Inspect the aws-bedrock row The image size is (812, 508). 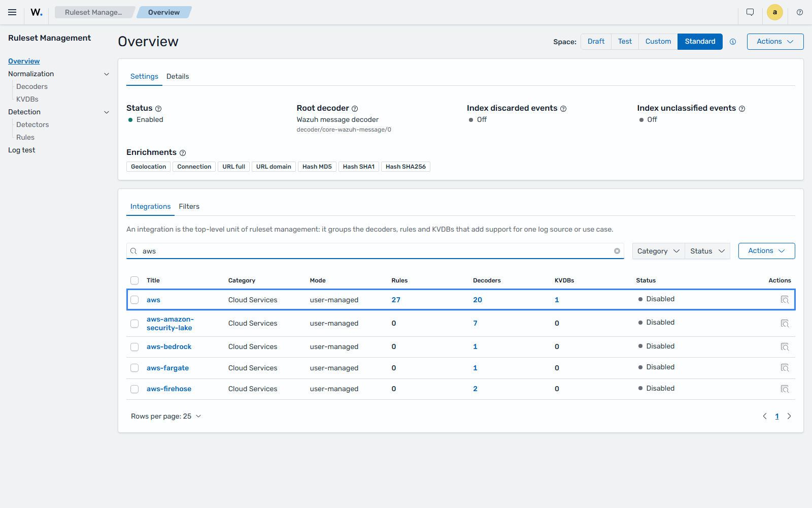pos(785,347)
